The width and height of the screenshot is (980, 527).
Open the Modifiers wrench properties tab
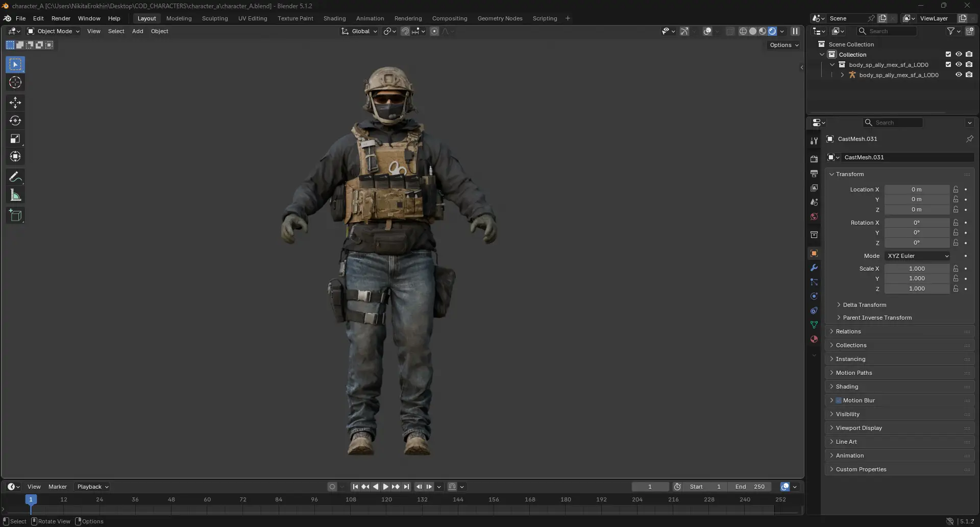point(814,268)
